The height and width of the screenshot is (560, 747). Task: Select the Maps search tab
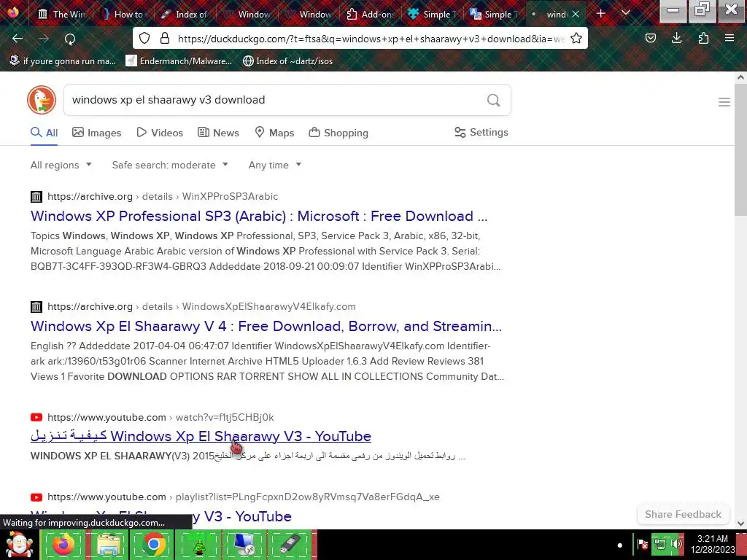click(x=274, y=133)
